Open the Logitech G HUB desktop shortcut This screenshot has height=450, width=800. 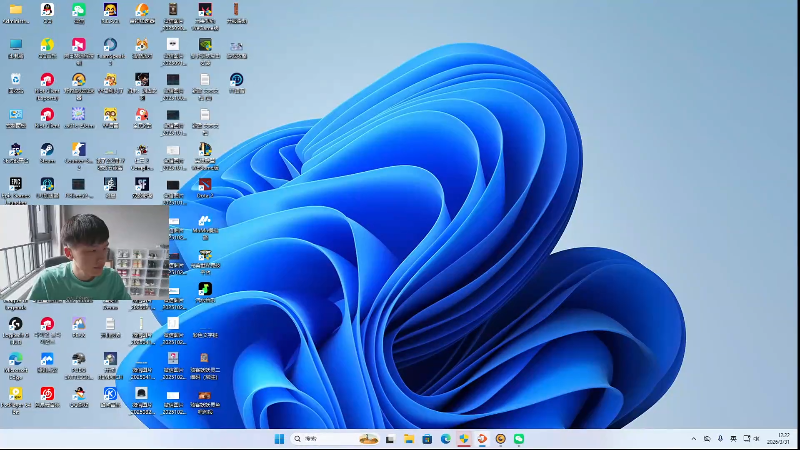coord(16,324)
